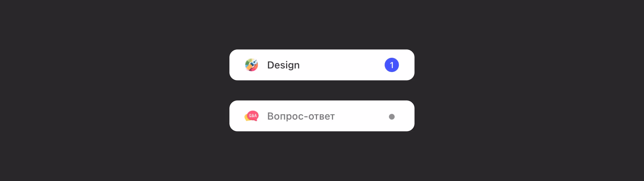Select the yellow-pink chat bubbles icon
This screenshot has height=181, width=644.
click(x=252, y=116)
